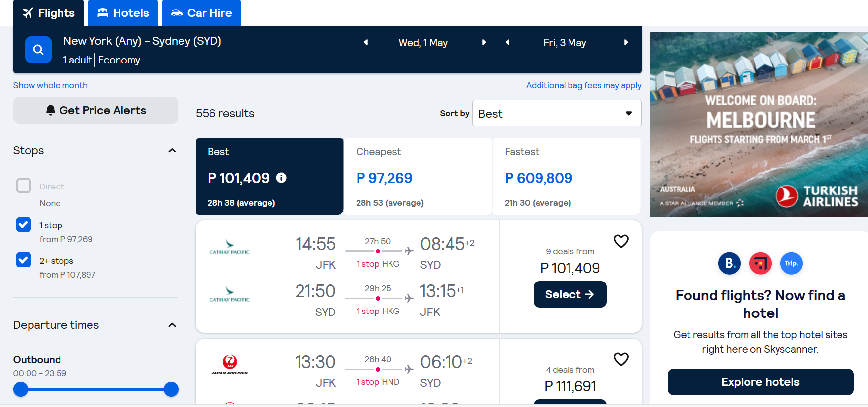Collapse the Departure times section
Screen dimensions: 868x407
coord(172,325)
